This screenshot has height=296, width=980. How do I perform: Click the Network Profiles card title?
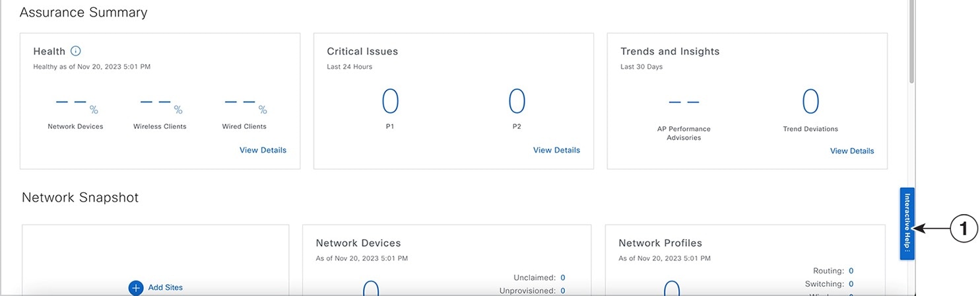660,242
